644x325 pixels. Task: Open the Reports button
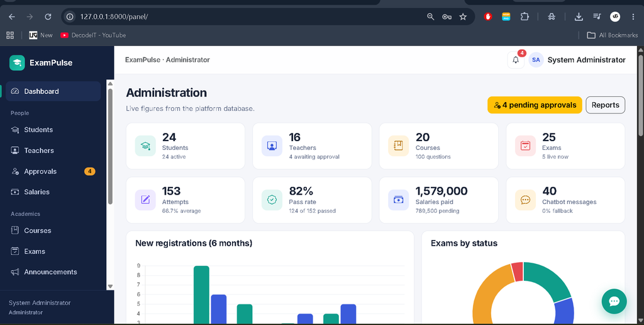606,105
